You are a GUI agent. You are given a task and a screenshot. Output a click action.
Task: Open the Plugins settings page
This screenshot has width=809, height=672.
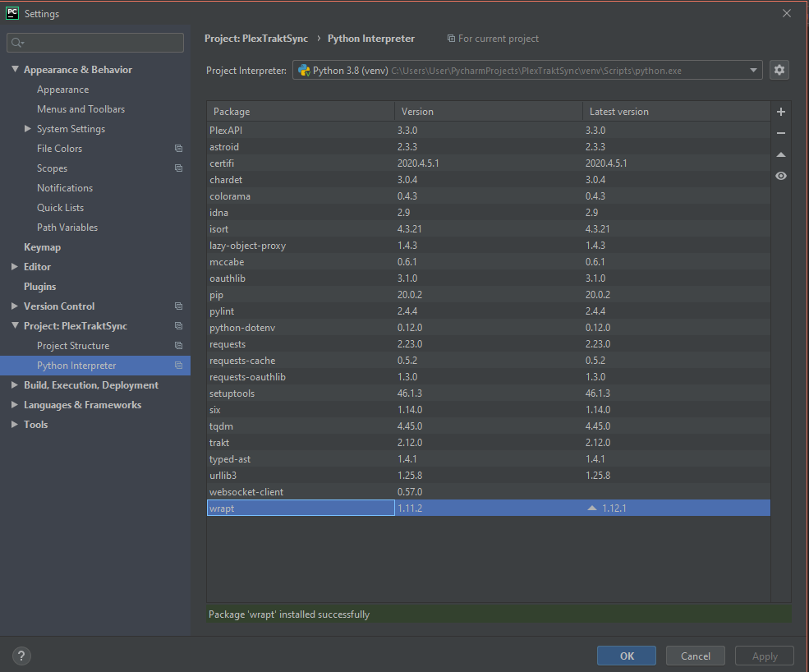coord(39,287)
